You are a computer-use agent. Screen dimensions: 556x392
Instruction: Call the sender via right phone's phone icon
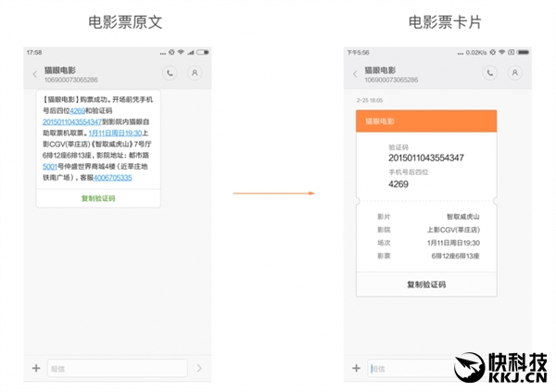click(490, 73)
